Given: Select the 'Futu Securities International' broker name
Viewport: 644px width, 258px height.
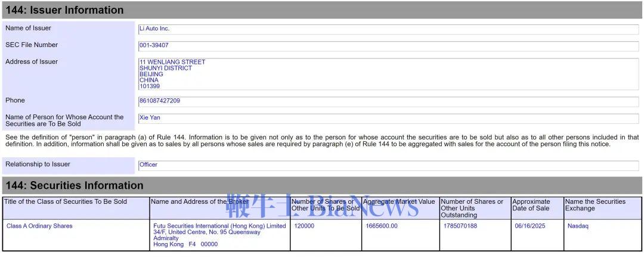Looking at the screenshot, I should (219, 226).
